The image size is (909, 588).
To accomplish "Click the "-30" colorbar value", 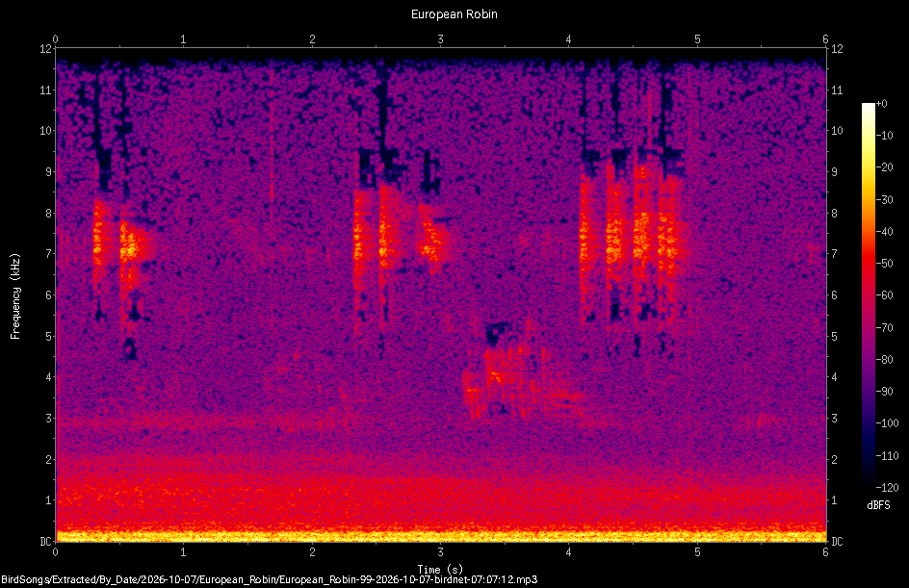I will point(885,200).
